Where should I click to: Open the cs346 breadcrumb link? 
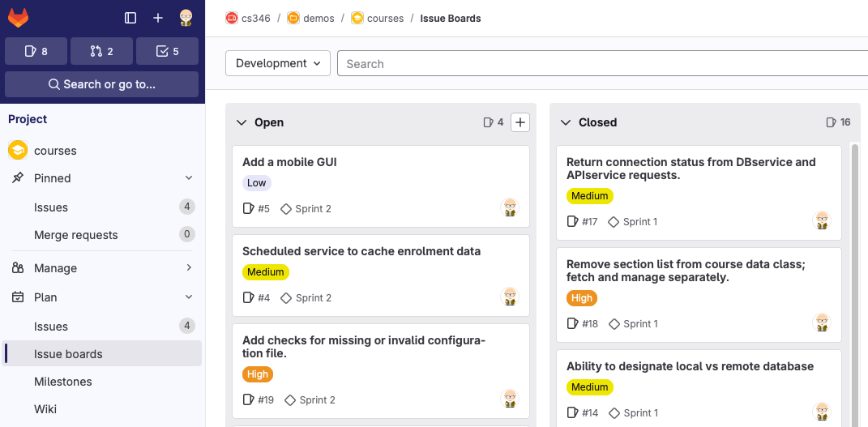[x=255, y=18]
